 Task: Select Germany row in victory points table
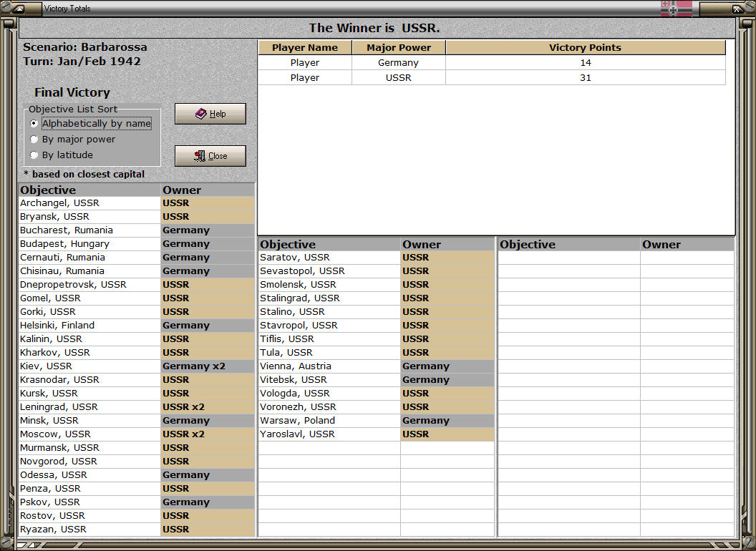click(x=492, y=63)
